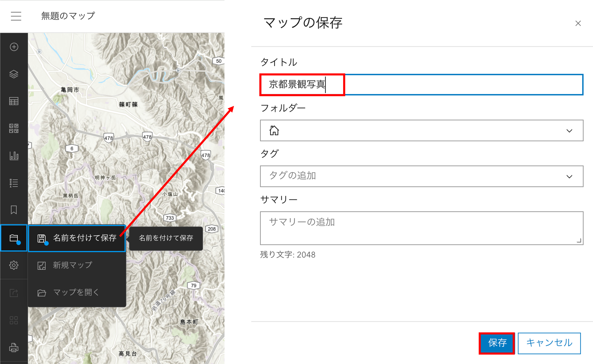
Task: Click the タイトル input field
Action: (421, 85)
